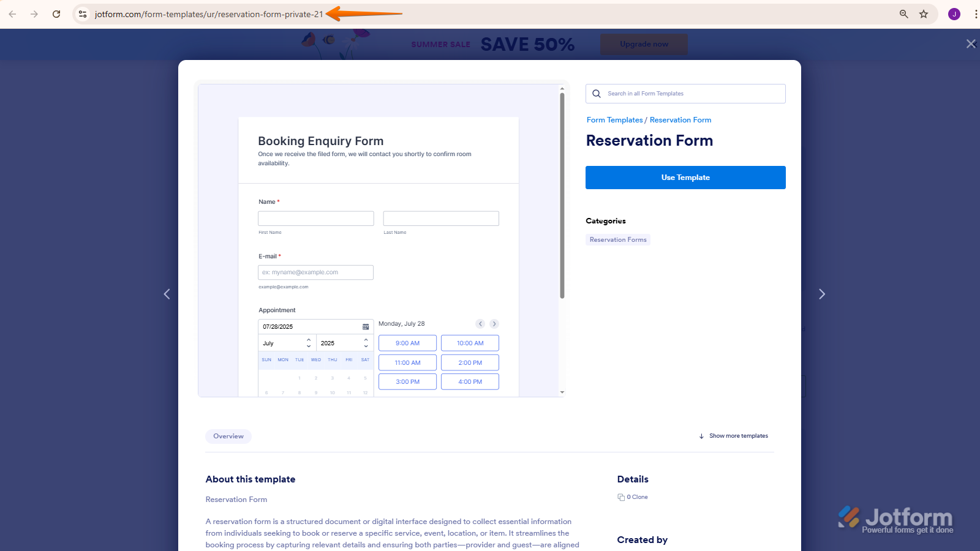Select the Overview tab
The image size is (980, 551).
click(228, 436)
